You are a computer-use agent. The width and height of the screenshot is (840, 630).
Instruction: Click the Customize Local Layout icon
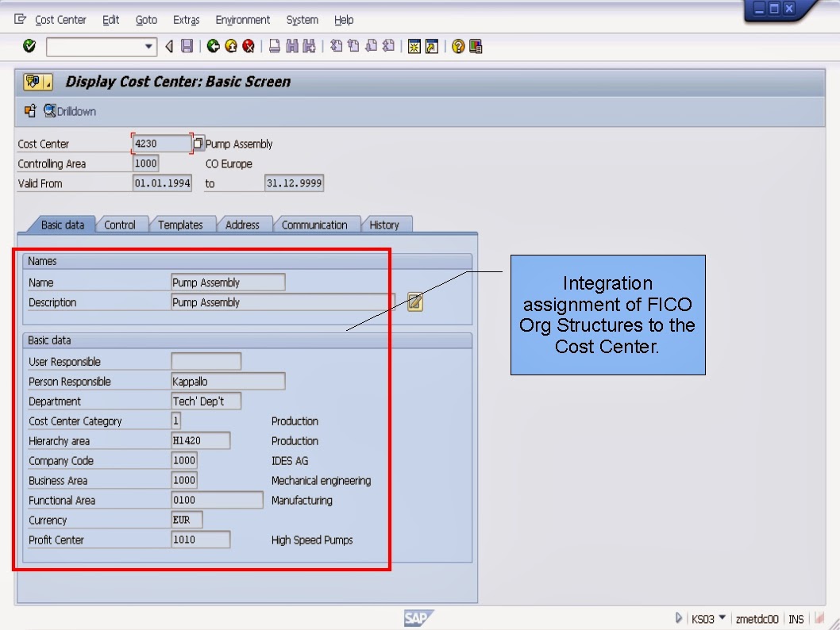[476, 47]
